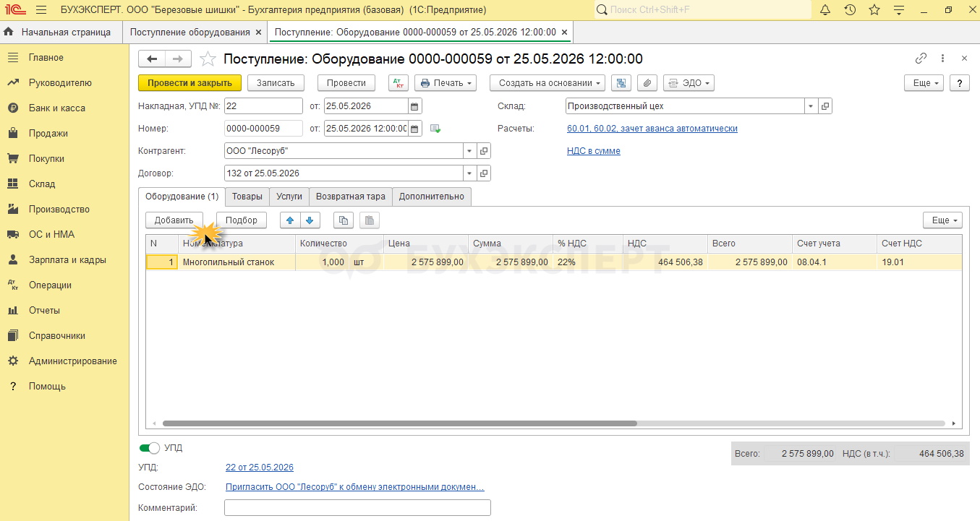Move the row up with the up arrow
The image size is (980, 521).
coord(290,220)
